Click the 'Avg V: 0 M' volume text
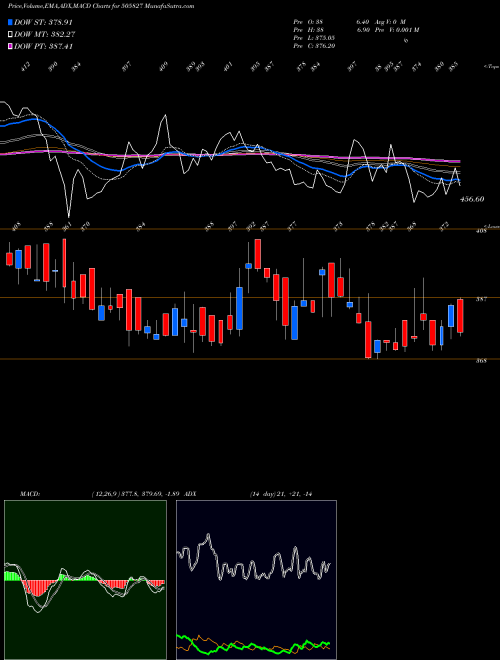This screenshot has width=500, height=660. point(391,22)
